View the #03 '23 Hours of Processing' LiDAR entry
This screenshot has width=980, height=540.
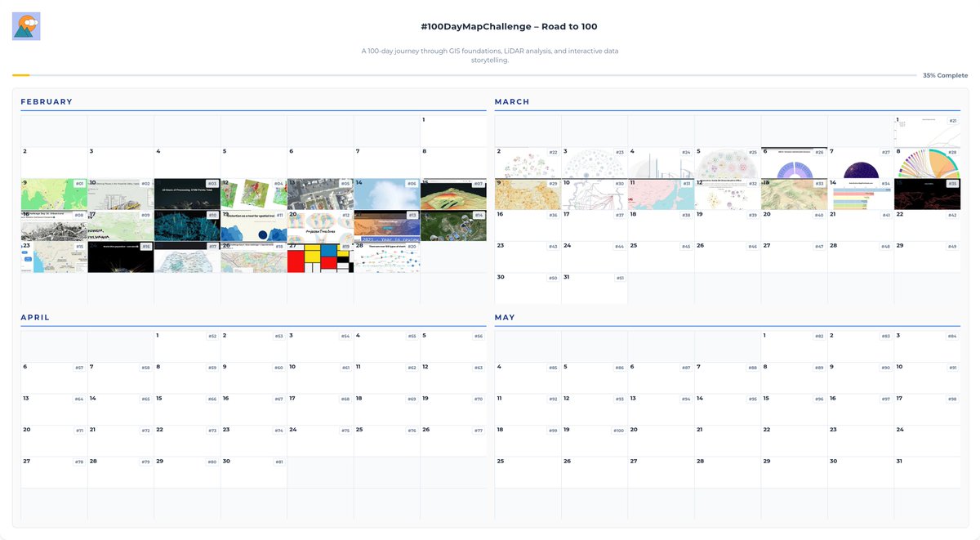186,194
